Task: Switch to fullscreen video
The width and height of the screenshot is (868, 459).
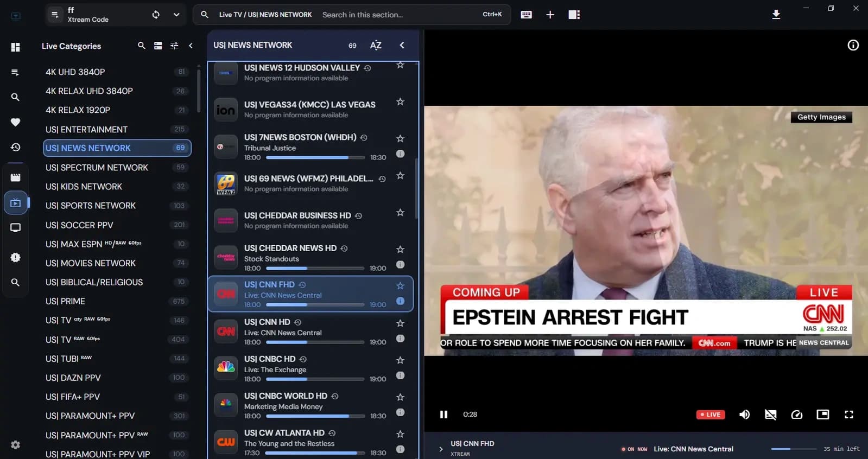Action: point(849,415)
